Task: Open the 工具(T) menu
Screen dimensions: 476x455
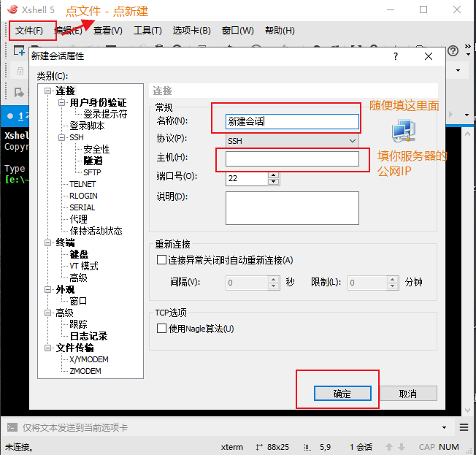Action: [148, 31]
